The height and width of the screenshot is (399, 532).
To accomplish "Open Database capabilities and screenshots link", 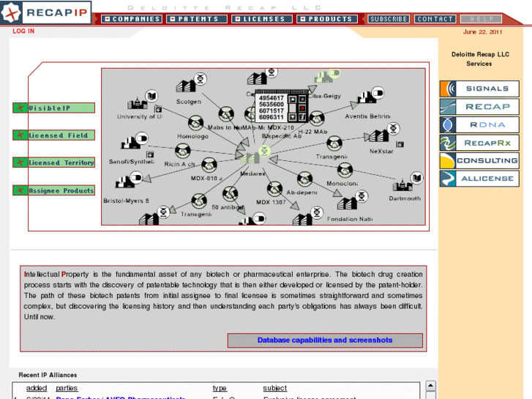I will click(325, 340).
